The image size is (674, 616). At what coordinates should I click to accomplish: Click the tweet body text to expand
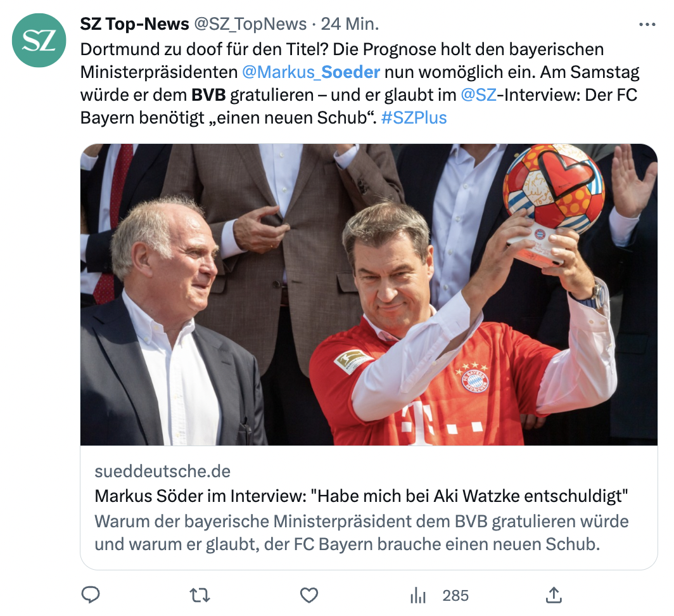(x=360, y=84)
